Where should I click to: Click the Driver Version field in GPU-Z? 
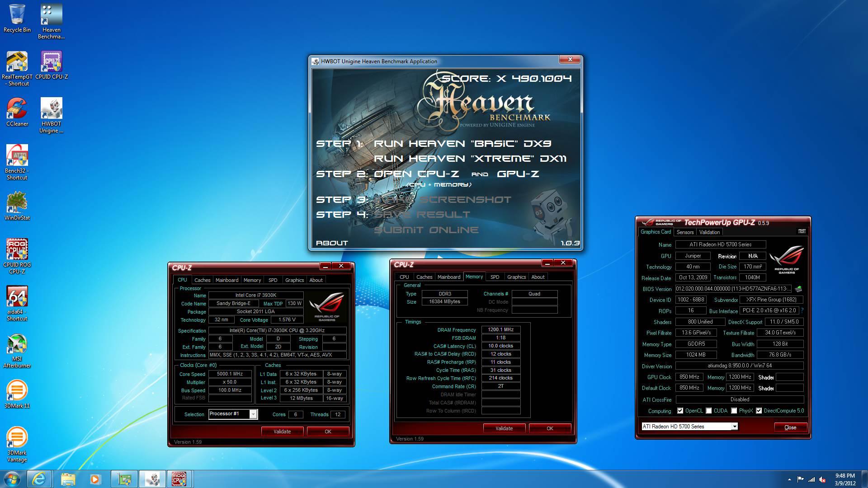[740, 366]
